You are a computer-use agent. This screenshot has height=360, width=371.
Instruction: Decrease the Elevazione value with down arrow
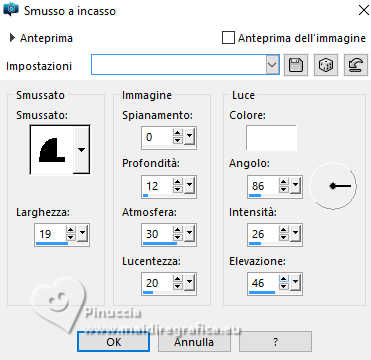point(284,287)
